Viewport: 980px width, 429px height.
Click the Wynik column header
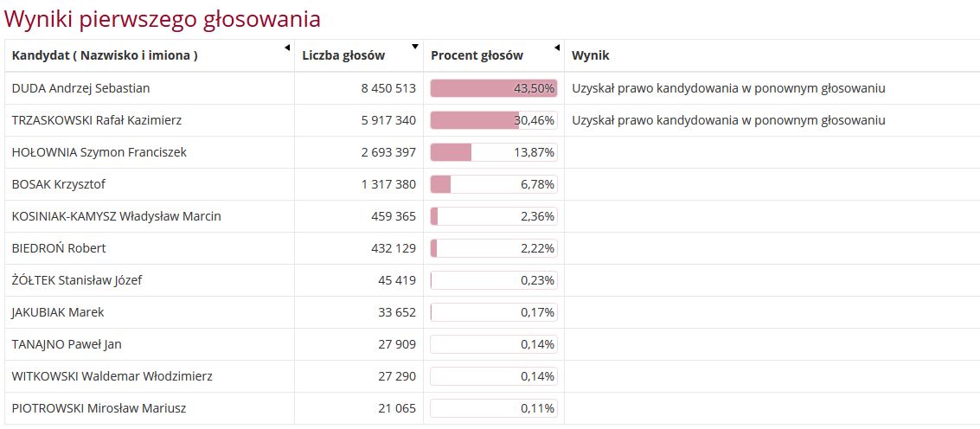(x=591, y=55)
